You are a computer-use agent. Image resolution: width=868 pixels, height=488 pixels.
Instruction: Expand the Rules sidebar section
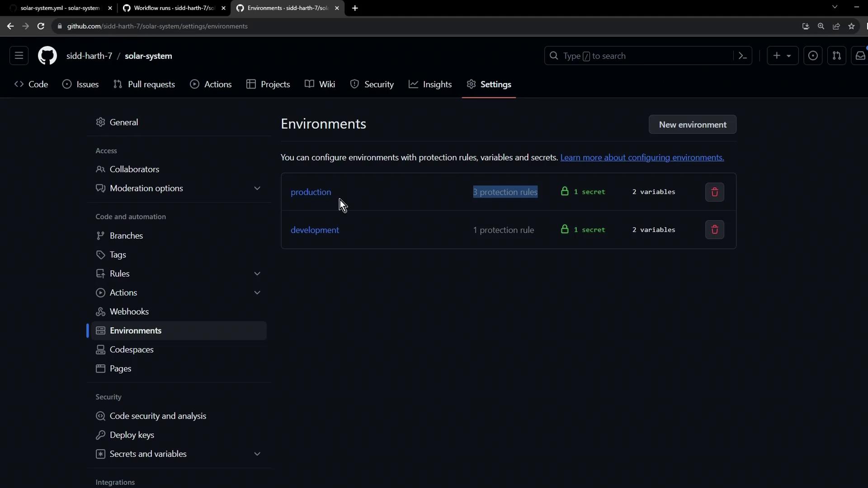257,274
